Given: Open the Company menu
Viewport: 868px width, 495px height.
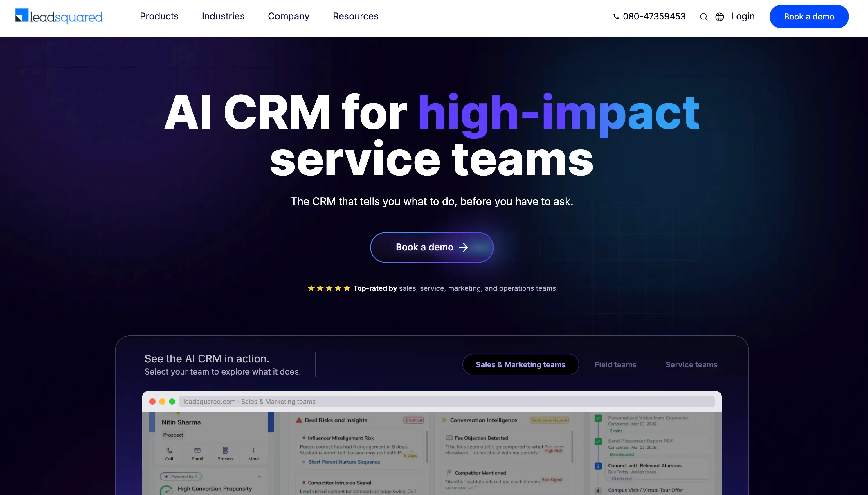Looking at the screenshot, I should [289, 16].
